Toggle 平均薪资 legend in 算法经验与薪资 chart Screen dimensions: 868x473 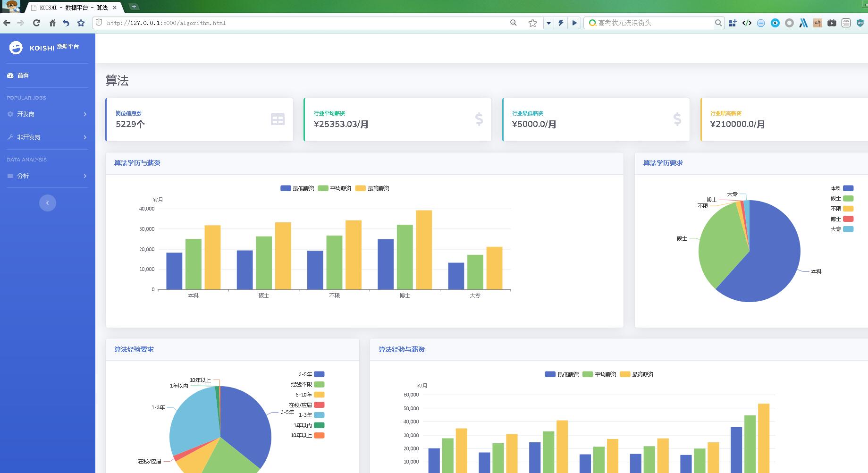click(599, 374)
